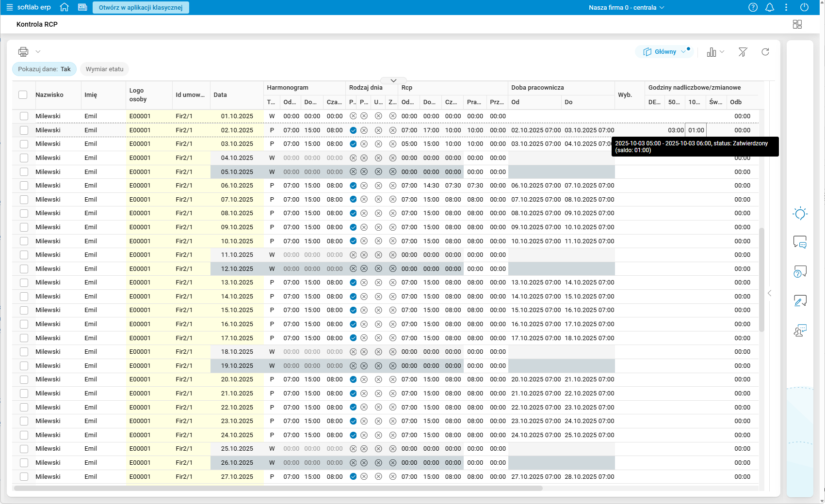Click the horizontal scrollbar of the table
This screenshot has width=825, height=504.
pyautogui.click(x=278, y=488)
